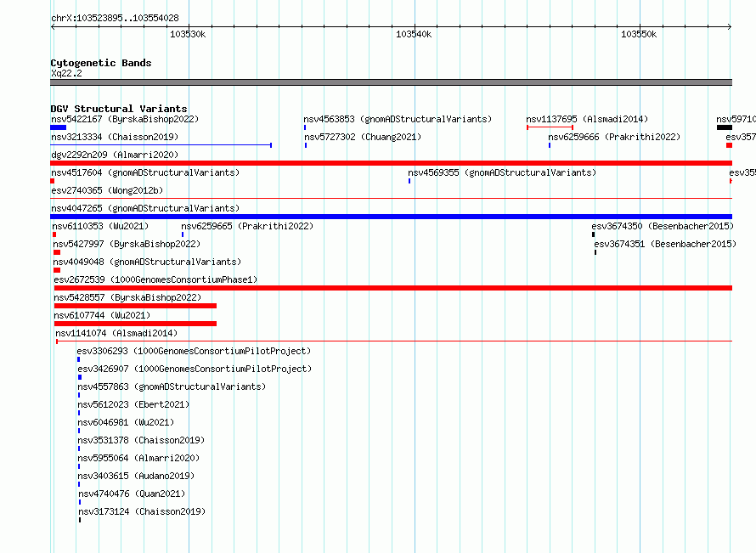Open the esv3426907 (1000GenomesConsortiumPilotProject) label
Image resolution: width=756 pixels, height=553 pixels.
[x=195, y=369]
